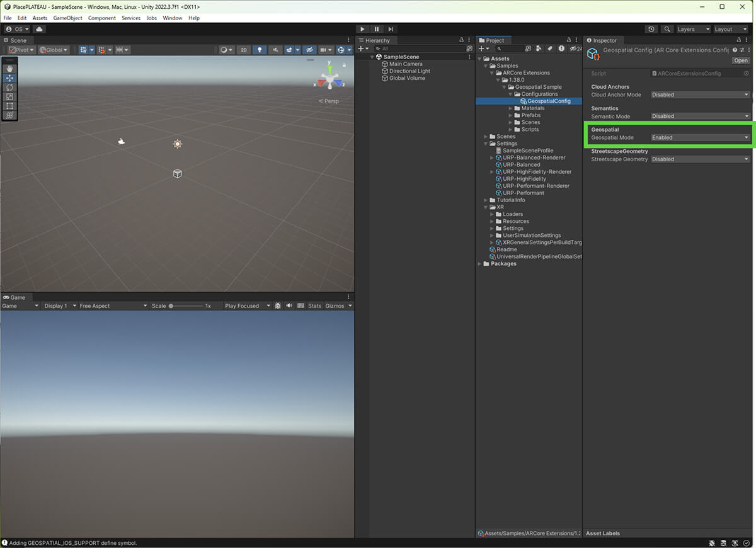The image size is (756, 548).
Task: Click the global search magnifier icon
Action: click(667, 29)
